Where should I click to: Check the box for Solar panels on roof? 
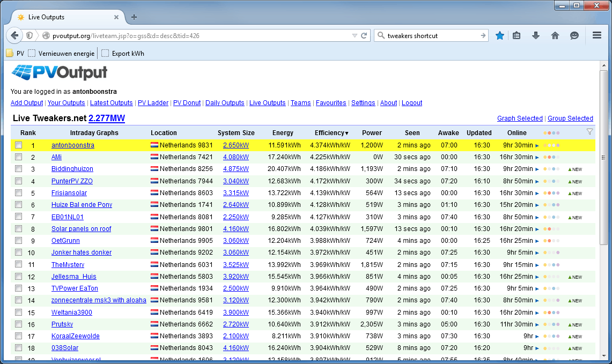point(19,228)
